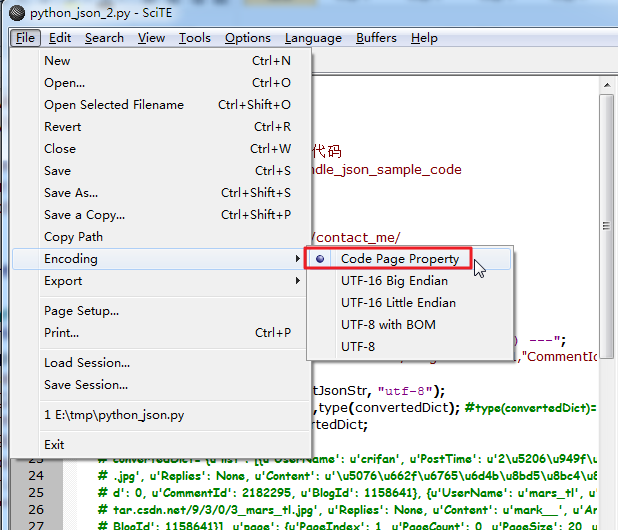The image size is (618, 530).
Task: Click the ndle_json_sample_code text in editor
Action: coord(387,170)
